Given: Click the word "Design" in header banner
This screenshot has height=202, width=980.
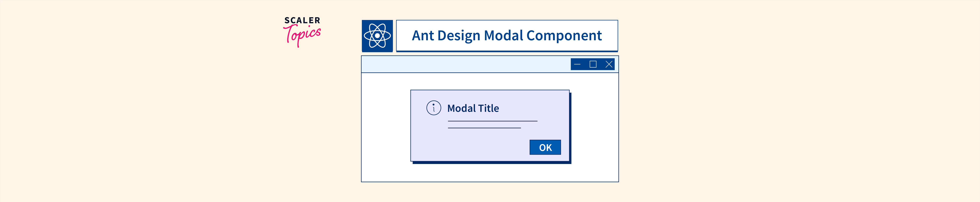Looking at the screenshot, I should (x=459, y=36).
